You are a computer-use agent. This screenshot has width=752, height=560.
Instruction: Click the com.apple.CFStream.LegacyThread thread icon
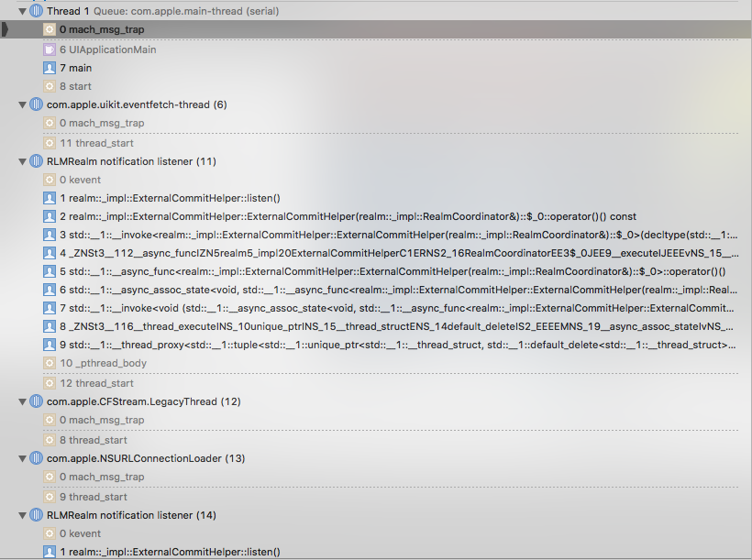[34, 401]
